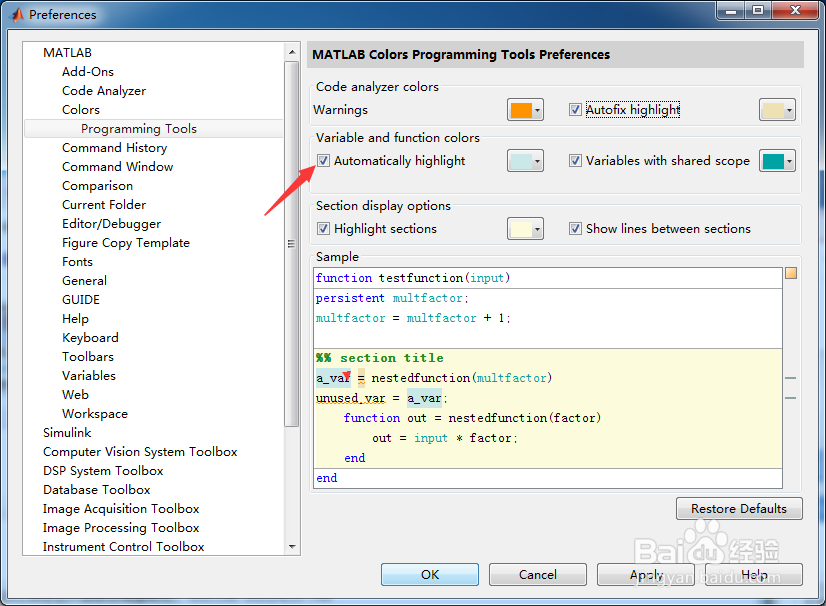Click the 'section title' line in sample
Image resolution: width=826 pixels, height=606 pixels.
coord(380,358)
